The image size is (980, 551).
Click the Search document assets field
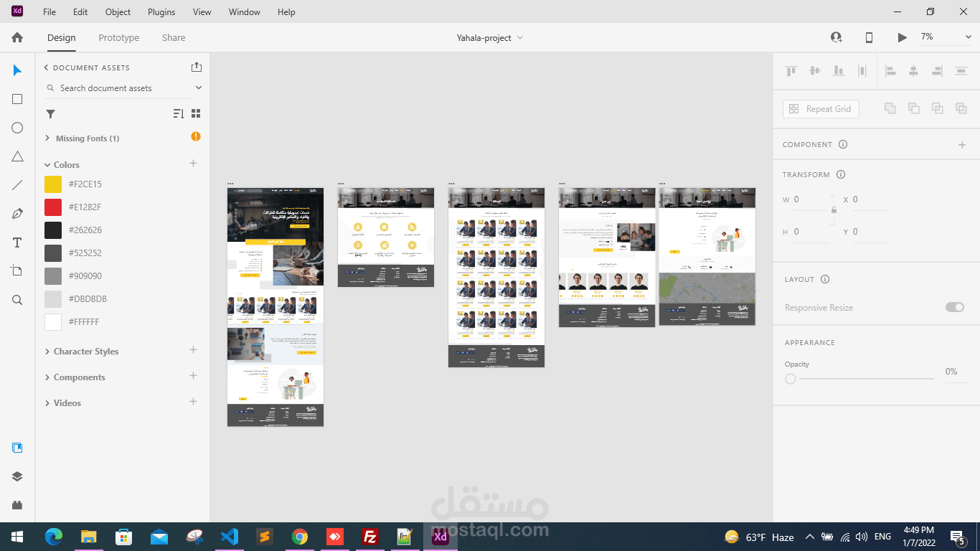[x=118, y=88]
